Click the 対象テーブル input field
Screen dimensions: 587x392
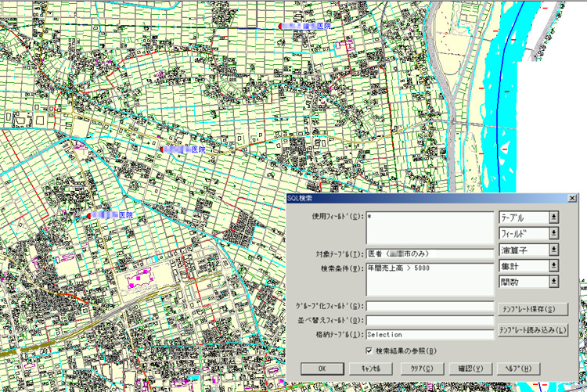click(429, 254)
